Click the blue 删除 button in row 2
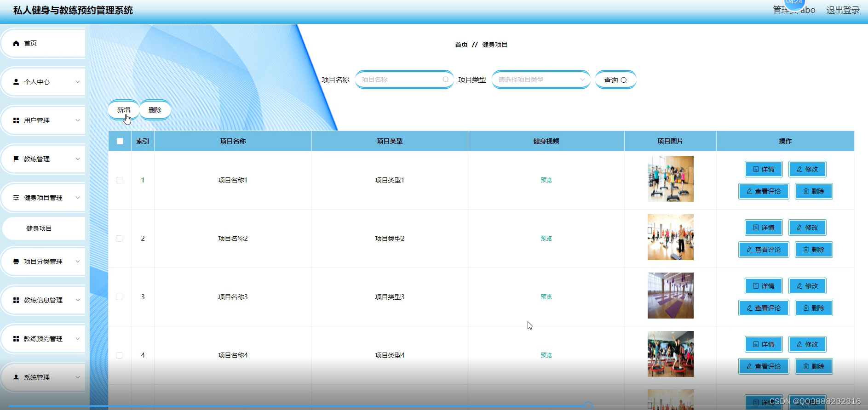The width and height of the screenshot is (868, 410). [814, 250]
